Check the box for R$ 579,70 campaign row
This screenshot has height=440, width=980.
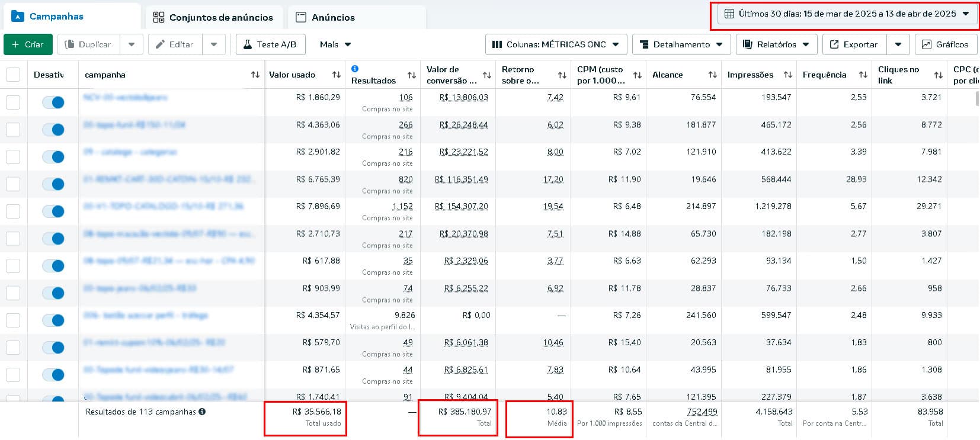(x=13, y=348)
